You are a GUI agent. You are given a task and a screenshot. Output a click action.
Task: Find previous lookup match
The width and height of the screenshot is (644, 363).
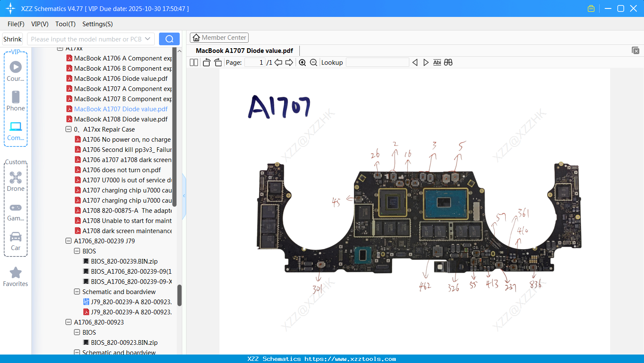[x=415, y=63]
